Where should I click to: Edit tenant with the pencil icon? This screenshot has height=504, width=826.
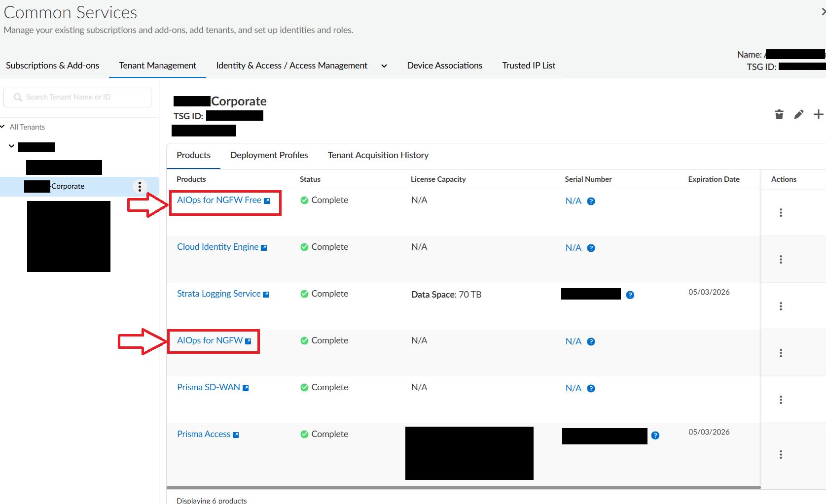799,114
